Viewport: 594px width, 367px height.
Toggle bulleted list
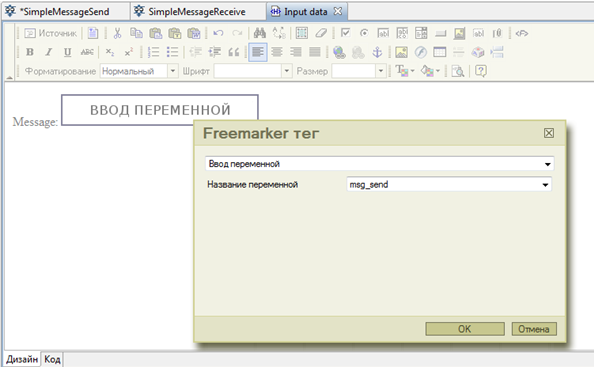coord(172,52)
